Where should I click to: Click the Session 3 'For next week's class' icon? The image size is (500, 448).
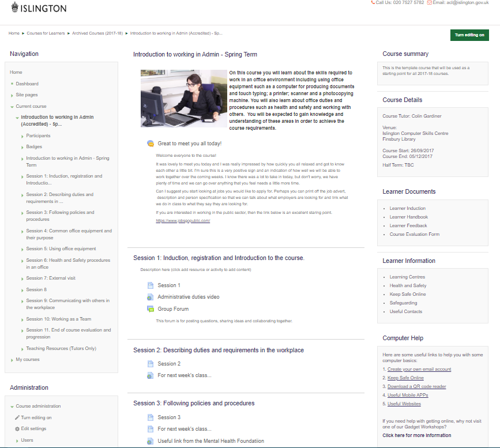point(150,429)
